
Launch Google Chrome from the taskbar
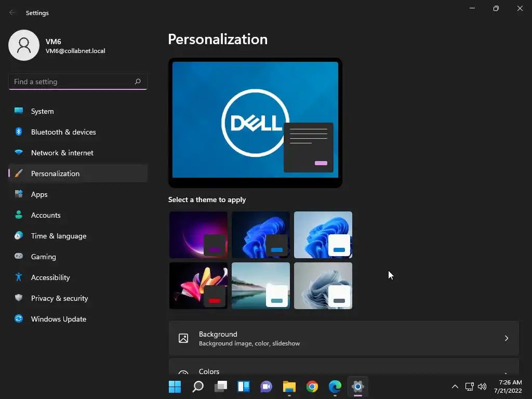coord(312,387)
